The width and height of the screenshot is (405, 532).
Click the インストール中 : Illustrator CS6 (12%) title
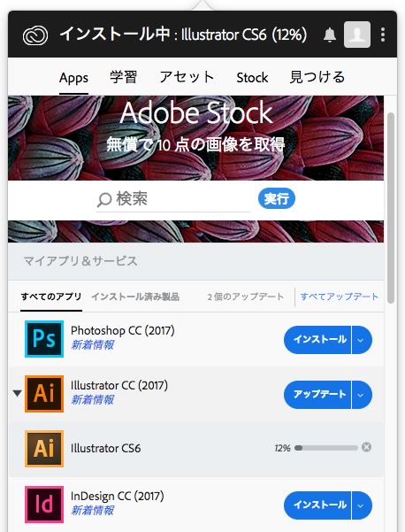(183, 35)
